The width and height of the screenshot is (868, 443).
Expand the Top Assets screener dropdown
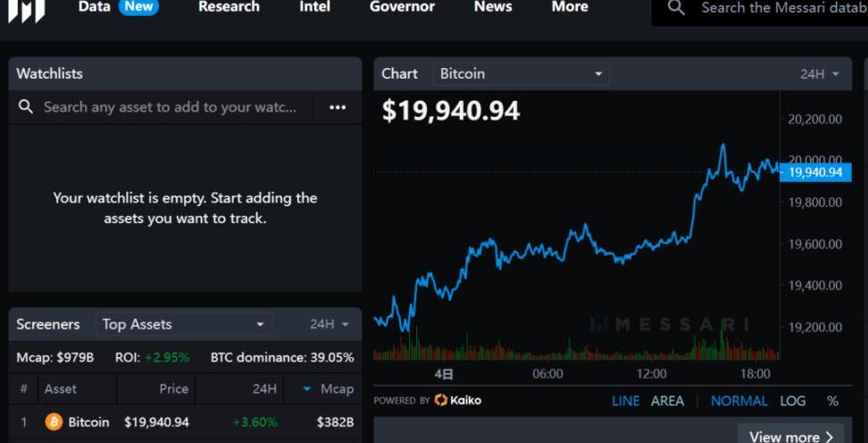point(183,324)
